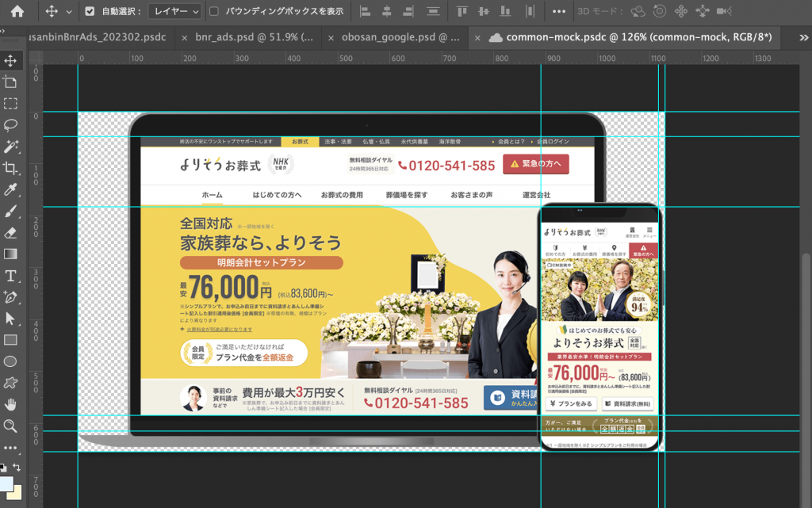This screenshot has height=508, width=812.
Task: Select the Hand tool
Action: pyautogui.click(x=10, y=404)
